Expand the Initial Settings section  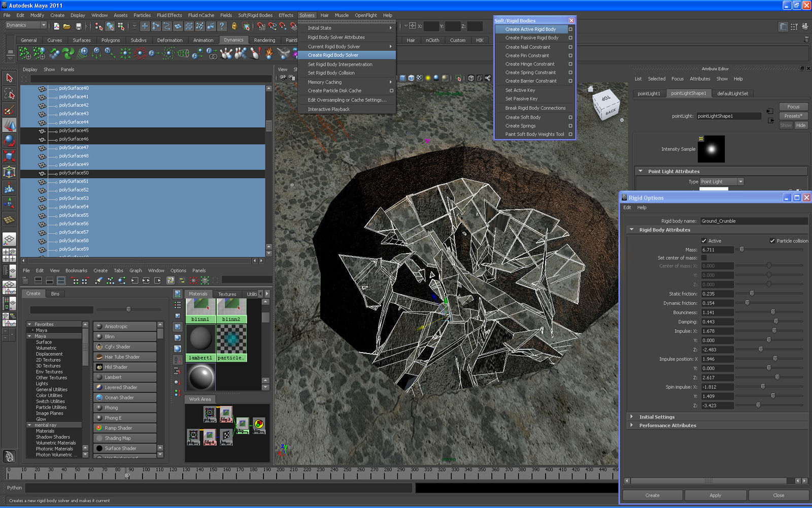632,417
